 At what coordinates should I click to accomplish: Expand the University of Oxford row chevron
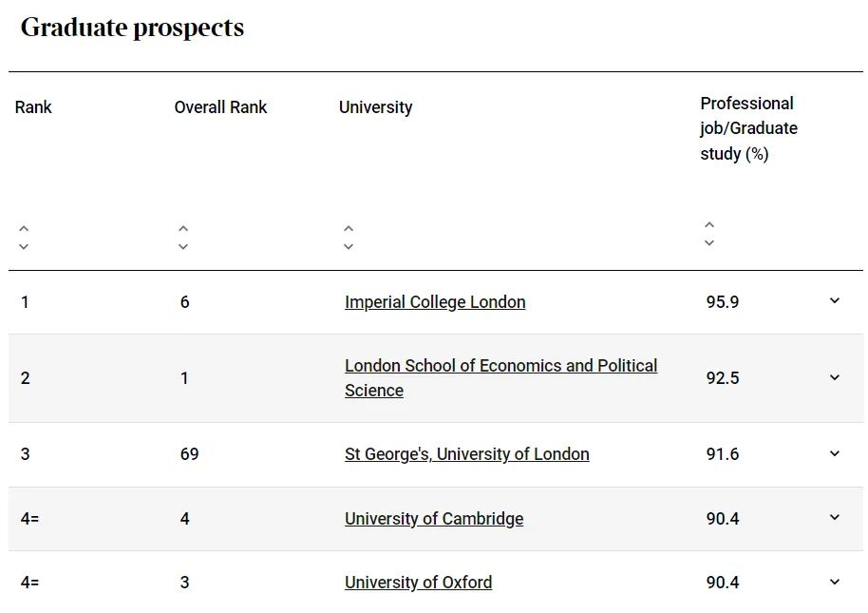(x=835, y=582)
